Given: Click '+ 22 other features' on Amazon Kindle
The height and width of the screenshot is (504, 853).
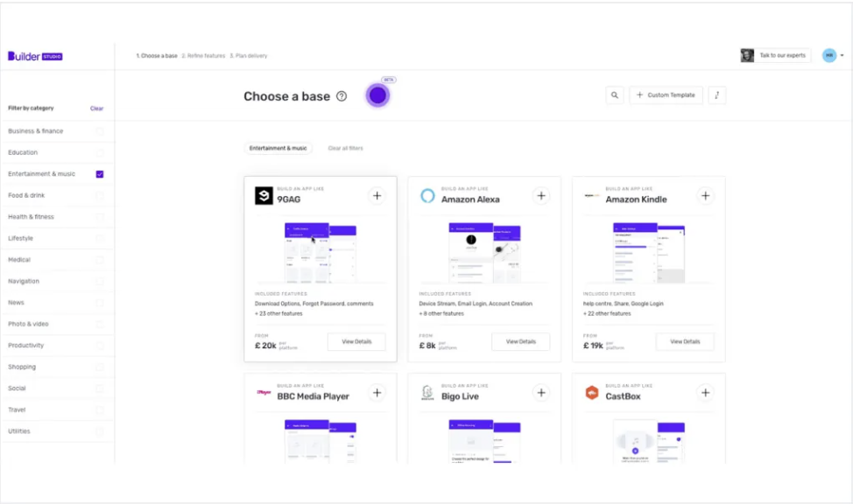Looking at the screenshot, I should [607, 314].
